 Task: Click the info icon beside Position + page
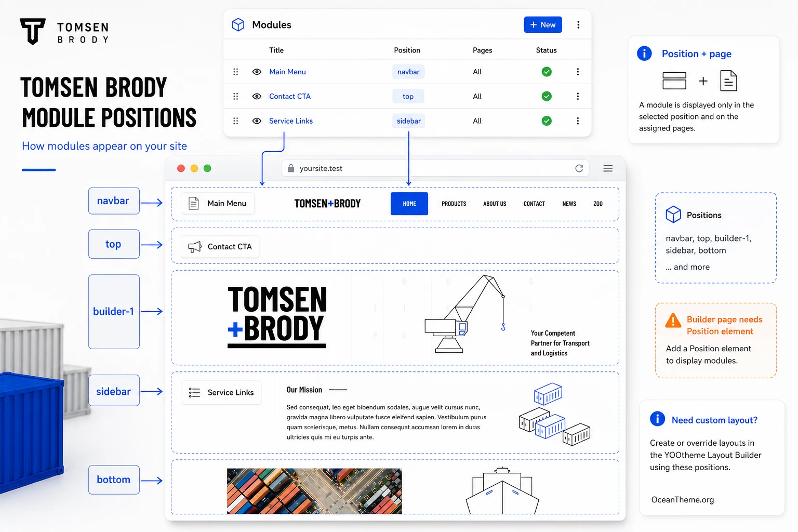pos(644,53)
